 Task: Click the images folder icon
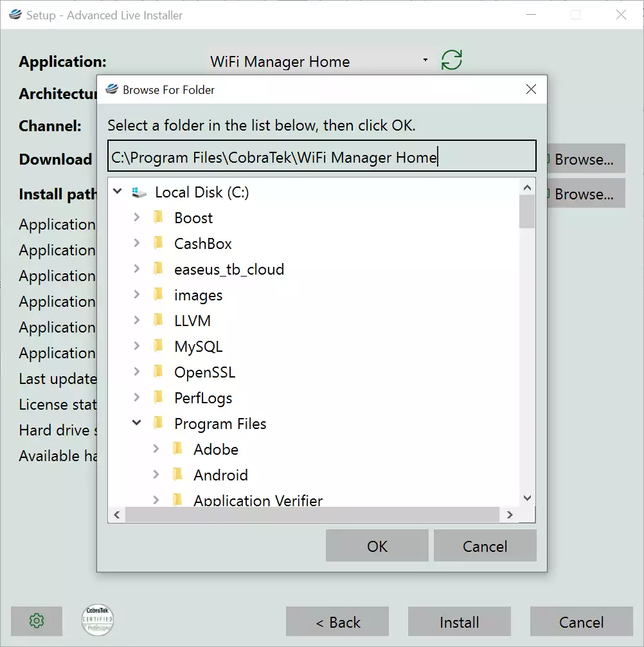(158, 295)
